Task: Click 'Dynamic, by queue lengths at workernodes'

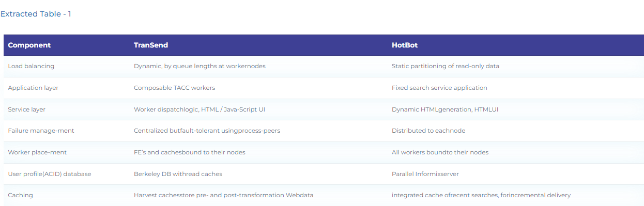Action: point(200,66)
